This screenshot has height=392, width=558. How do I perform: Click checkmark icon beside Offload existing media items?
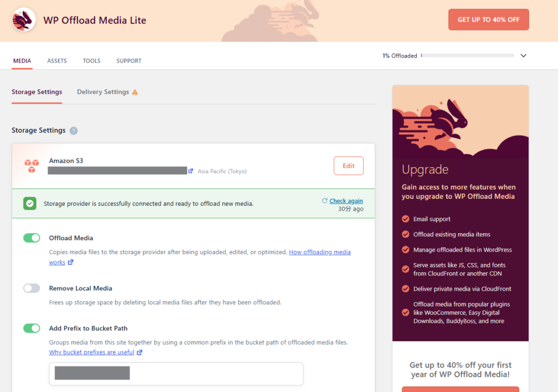coord(405,234)
